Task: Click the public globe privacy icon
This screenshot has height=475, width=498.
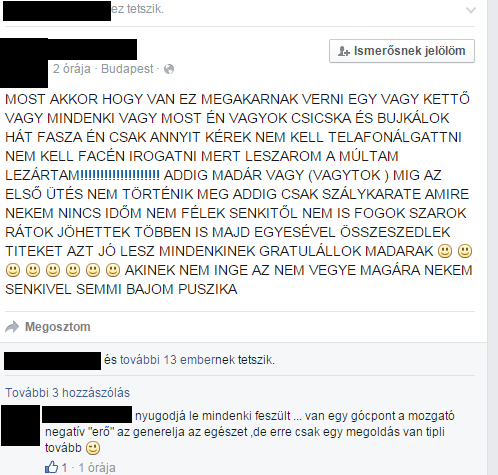Action: coord(169,69)
